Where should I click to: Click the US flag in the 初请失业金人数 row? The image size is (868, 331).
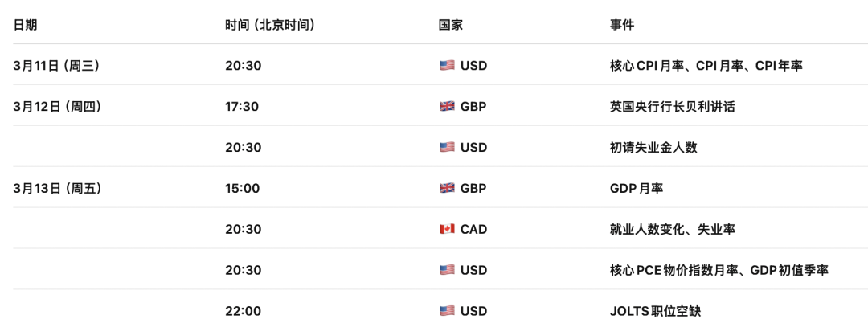click(447, 148)
